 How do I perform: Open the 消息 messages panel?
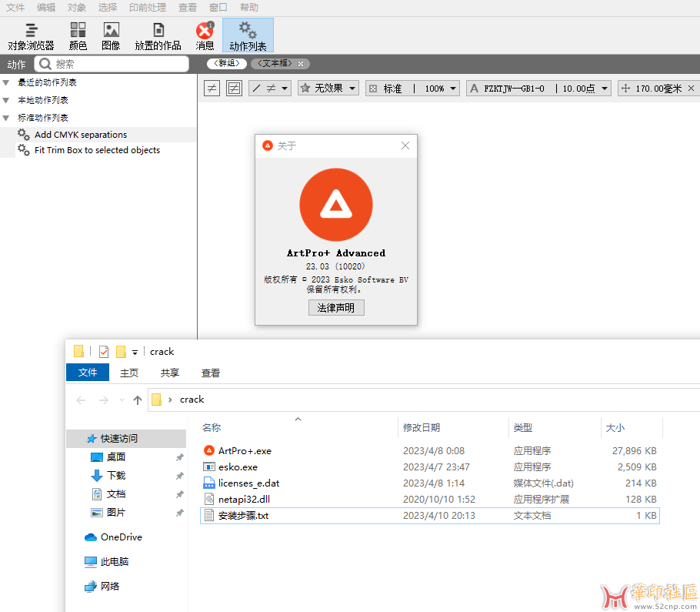205,36
